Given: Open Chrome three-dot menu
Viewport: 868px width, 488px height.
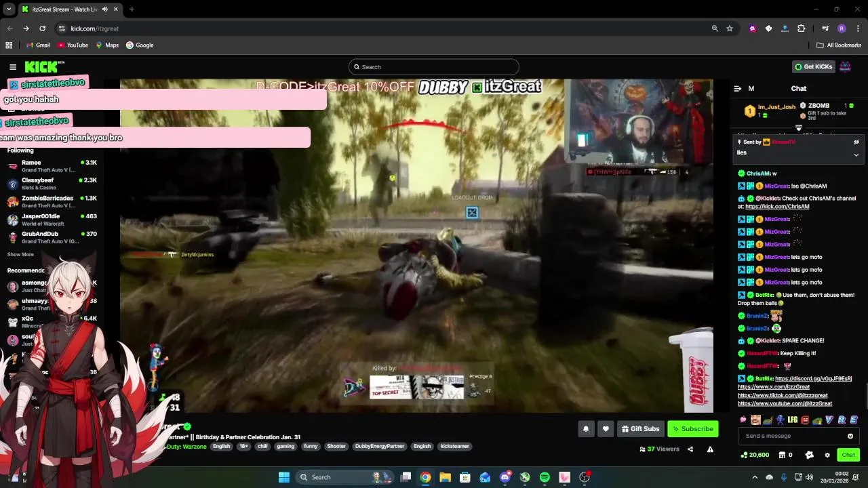Looking at the screenshot, I should pos(858,28).
